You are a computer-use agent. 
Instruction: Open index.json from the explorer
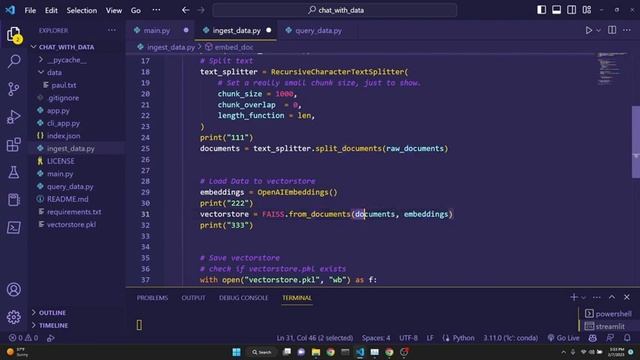point(63,136)
